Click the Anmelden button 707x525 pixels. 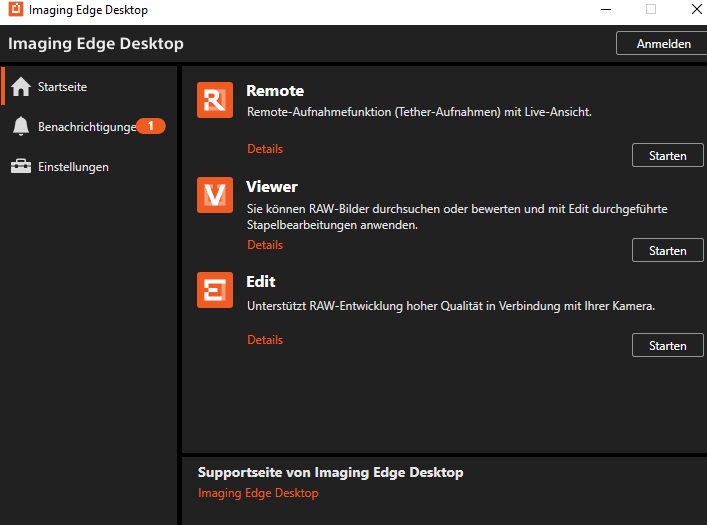coord(663,44)
